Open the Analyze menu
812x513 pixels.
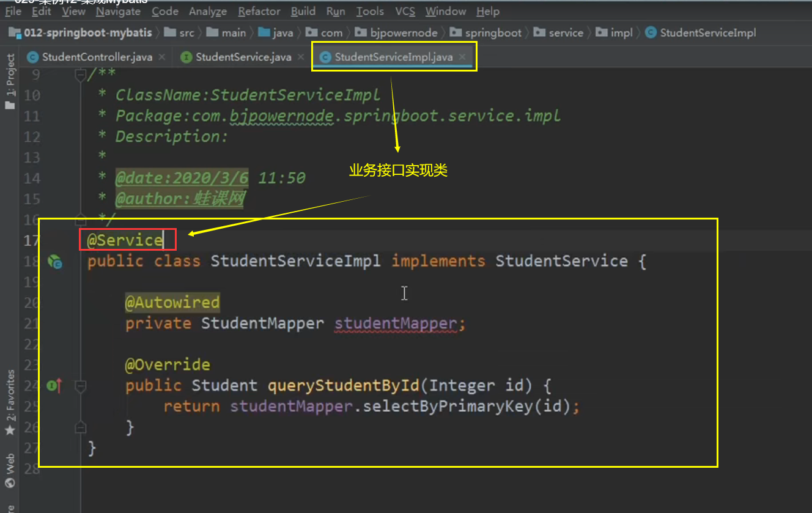click(x=208, y=12)
